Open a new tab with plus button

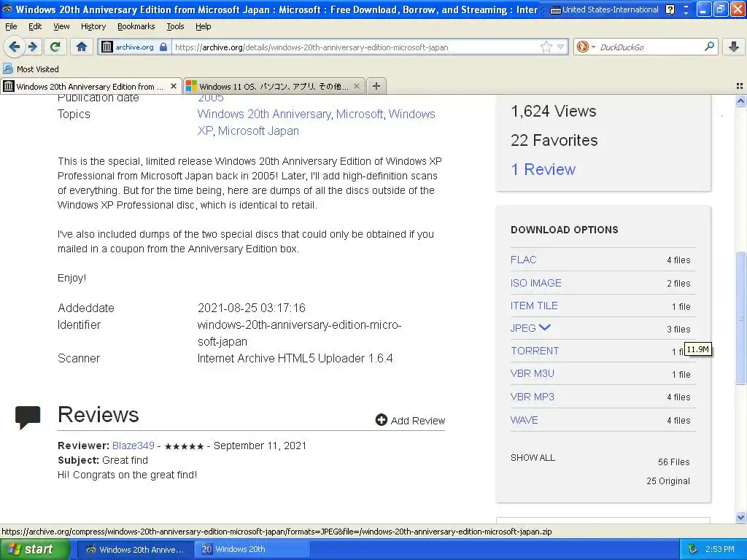click(x=376, y=86)
